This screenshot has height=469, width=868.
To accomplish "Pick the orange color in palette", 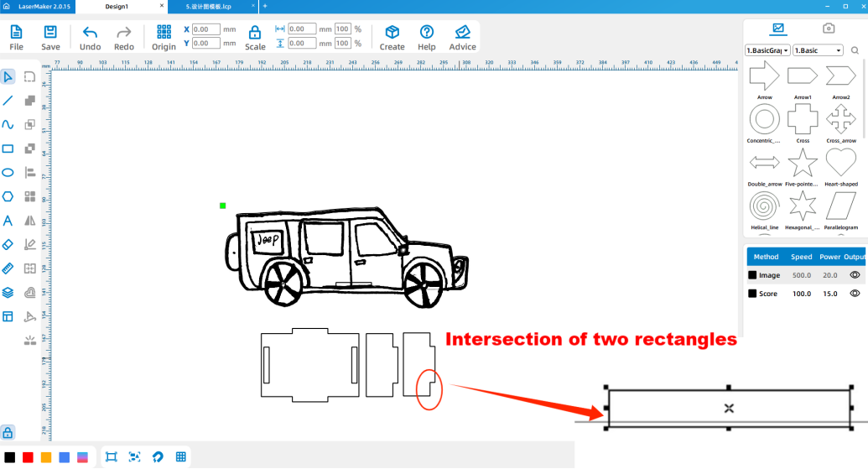I will coord(46,457).
